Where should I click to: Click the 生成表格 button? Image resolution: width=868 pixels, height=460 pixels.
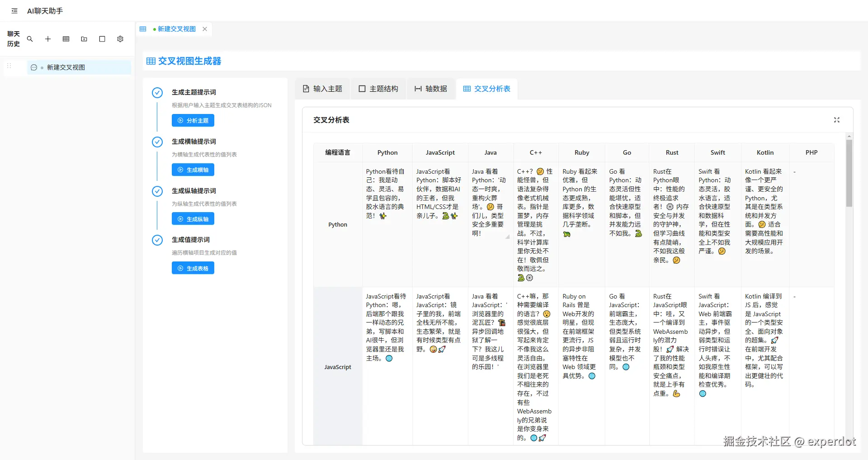pyautogui.click(x=193, y=268)
